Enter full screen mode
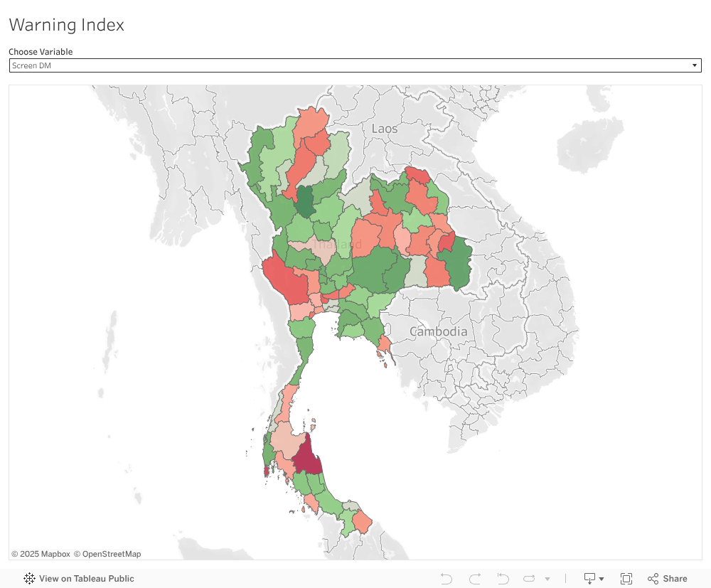The width and height of the screenshot is (711, 588). pos(626,579)
